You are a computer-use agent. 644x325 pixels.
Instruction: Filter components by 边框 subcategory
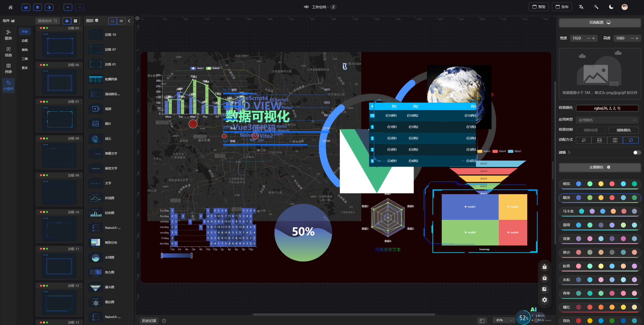pyautogui.click(x=25, y=41)
